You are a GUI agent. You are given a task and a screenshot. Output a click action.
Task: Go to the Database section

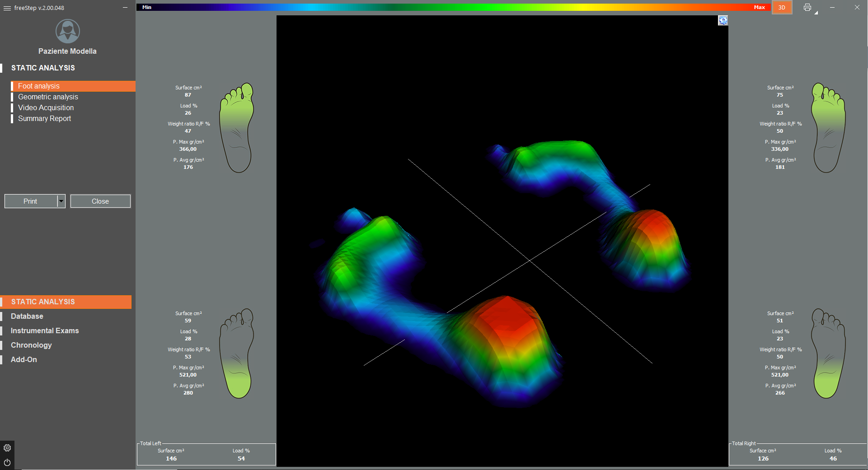[27, 316]
